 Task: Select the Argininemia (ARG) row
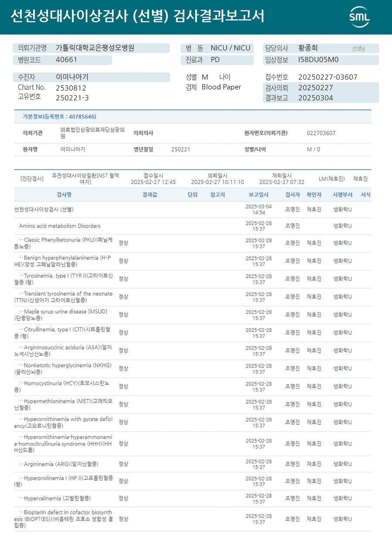pos(193,464)
